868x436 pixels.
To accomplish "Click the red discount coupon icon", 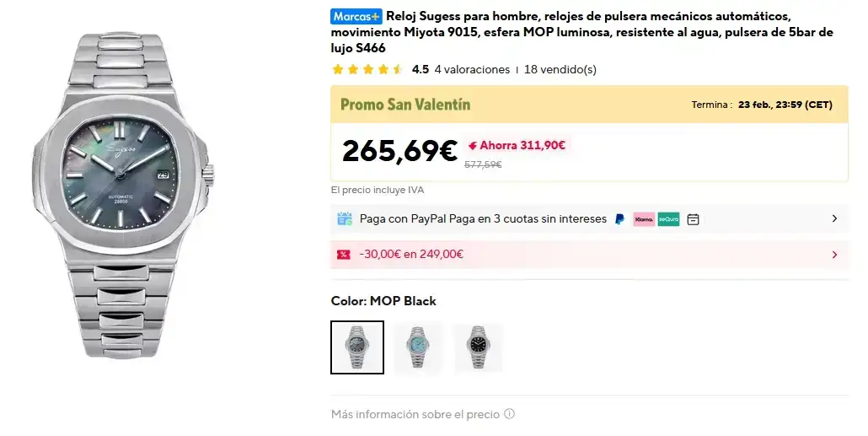I will 344,254.
